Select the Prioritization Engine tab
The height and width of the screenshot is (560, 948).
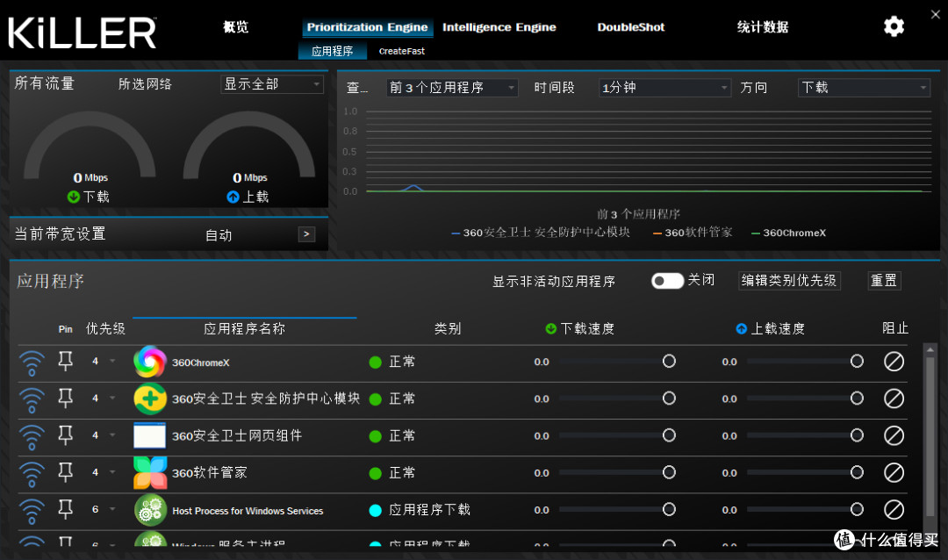[367, 27]
